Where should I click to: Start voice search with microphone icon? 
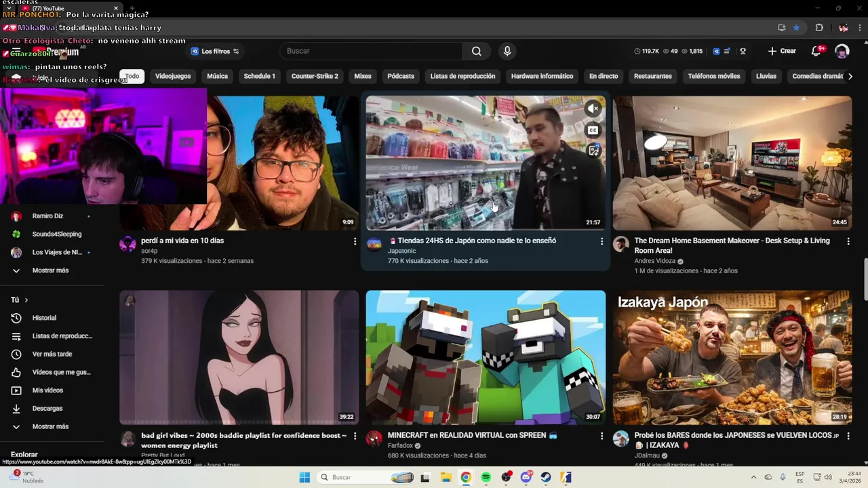pos(507,51)
